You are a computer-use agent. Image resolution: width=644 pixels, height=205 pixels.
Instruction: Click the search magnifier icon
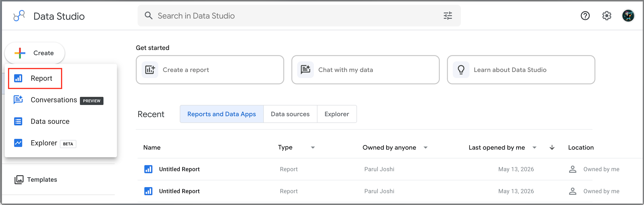[x=149, y=15]
